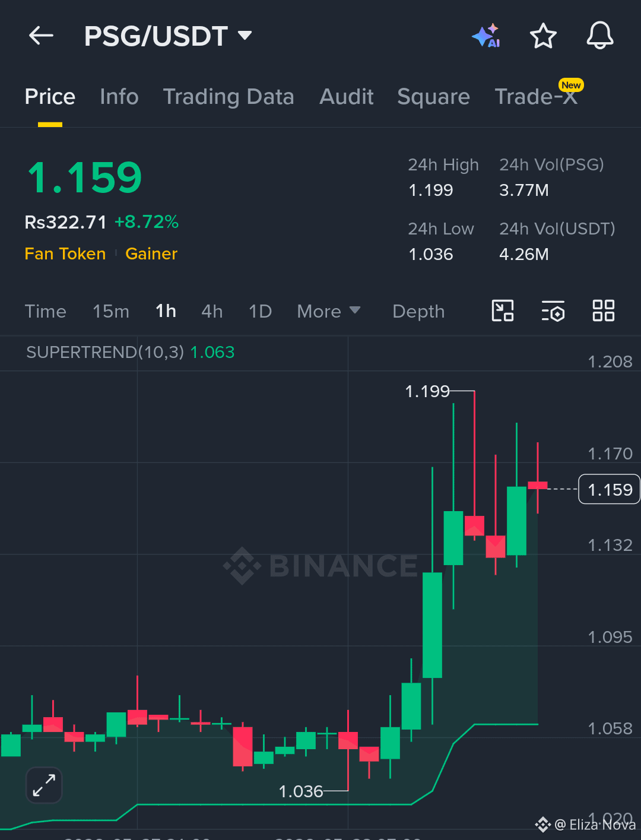
Task: Select the Time chart interval
Action: 46,312
